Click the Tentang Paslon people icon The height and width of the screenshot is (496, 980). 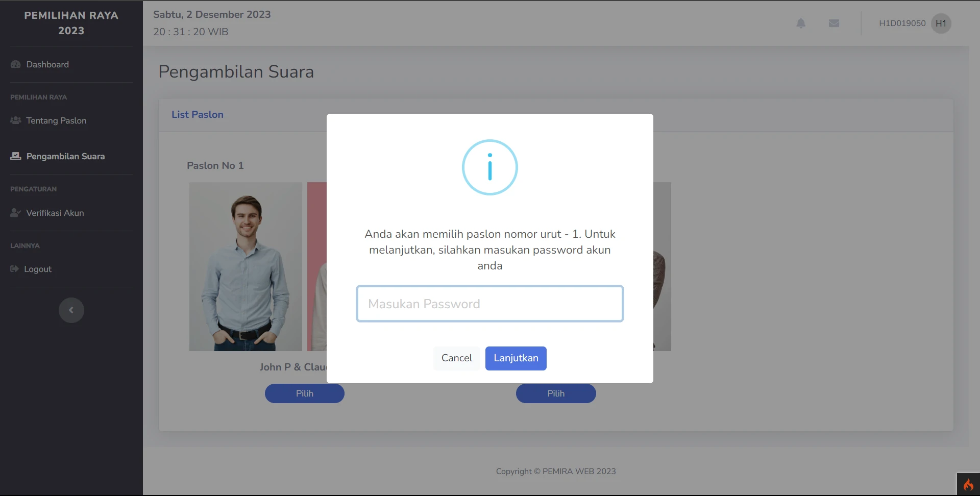pyautogui.click(x=16, y=120)
